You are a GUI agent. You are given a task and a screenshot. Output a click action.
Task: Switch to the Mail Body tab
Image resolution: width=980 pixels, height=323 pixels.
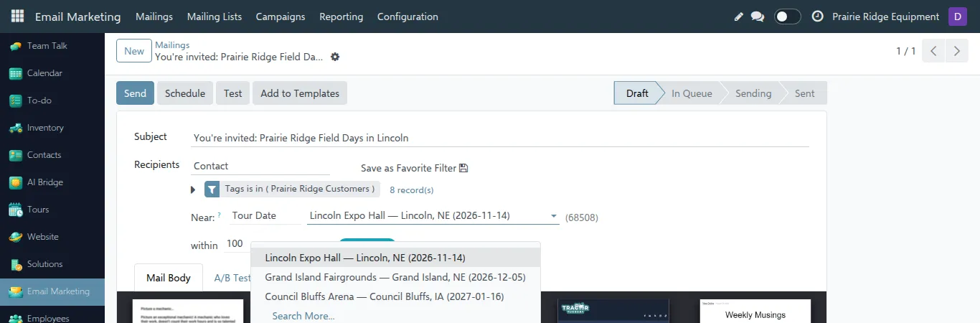click(x=169, y=278)
